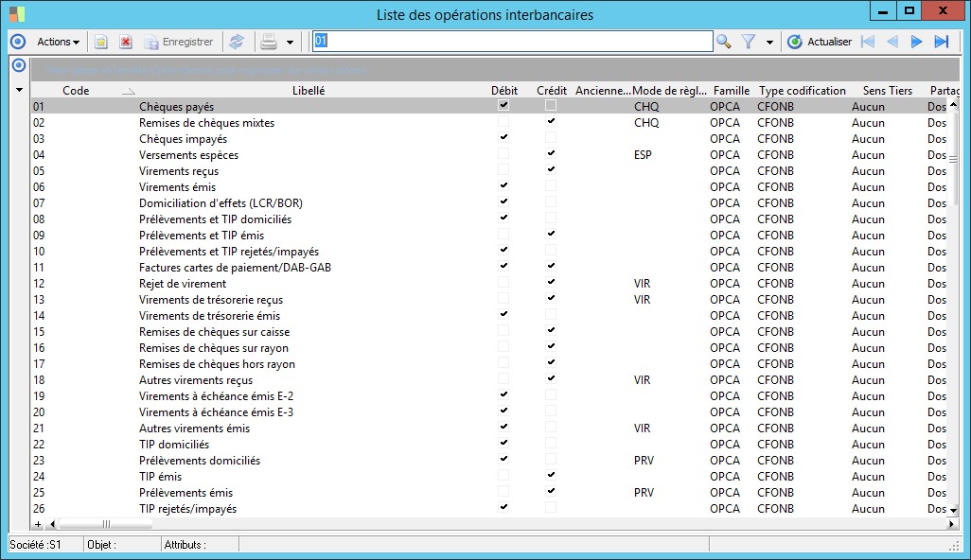
Task: Click the printer icon
Action: click(x=269, y=42)
